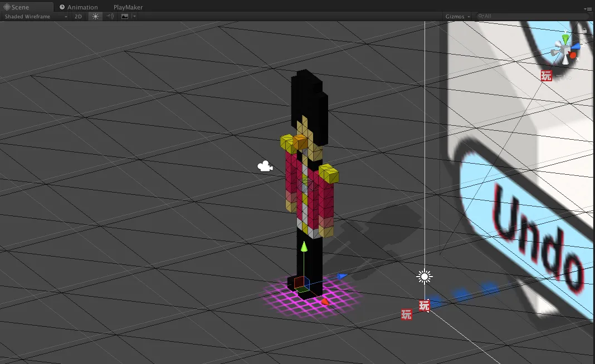This screenshot has height=364, width=595.
Task: Click the blue Z axis cone of orientation gizmo
Action: pos(576,46)
